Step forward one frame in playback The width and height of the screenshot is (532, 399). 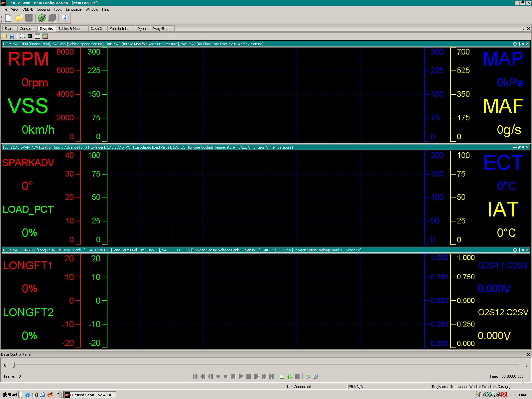pyautogui.click(x=256, y=376)
